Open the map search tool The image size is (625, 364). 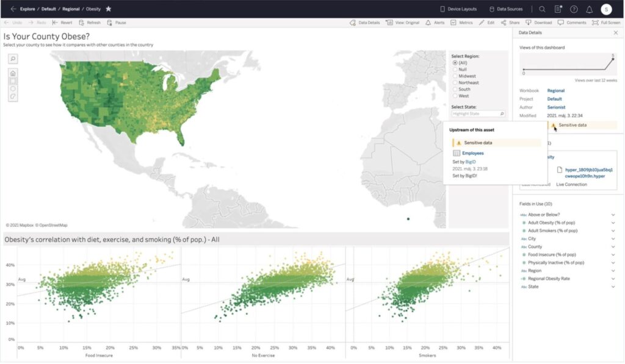tap(13, 59)
